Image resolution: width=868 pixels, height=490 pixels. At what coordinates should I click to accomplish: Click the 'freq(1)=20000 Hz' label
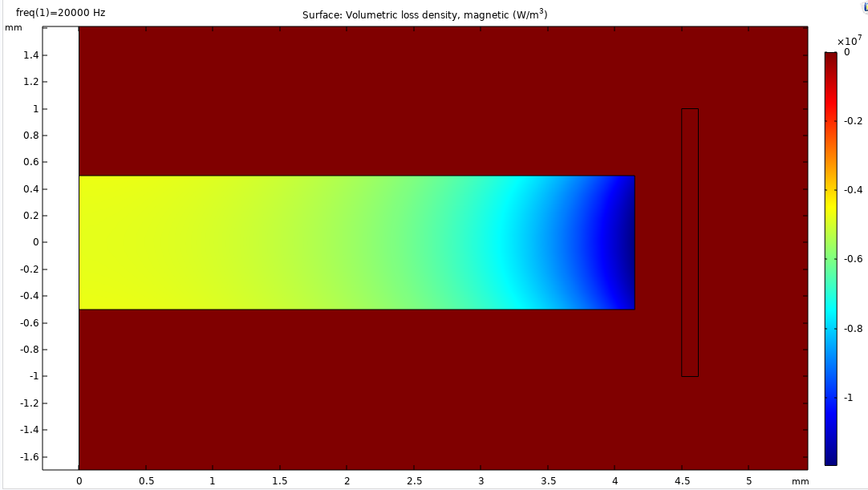click(x=60, y=13)
